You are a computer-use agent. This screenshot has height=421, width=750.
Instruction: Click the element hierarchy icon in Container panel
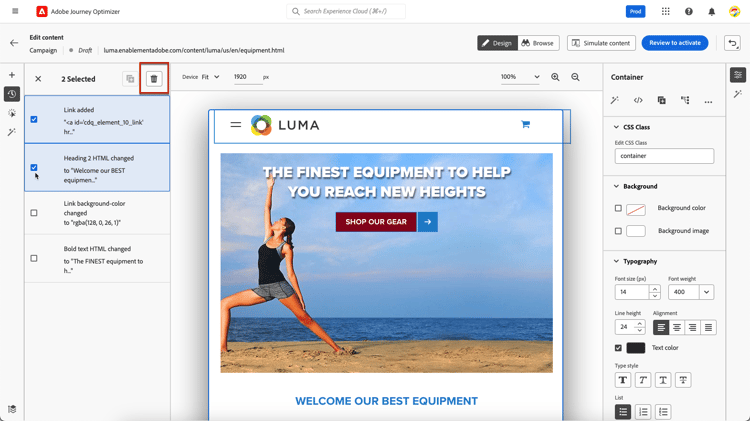(x=685, y=100)
